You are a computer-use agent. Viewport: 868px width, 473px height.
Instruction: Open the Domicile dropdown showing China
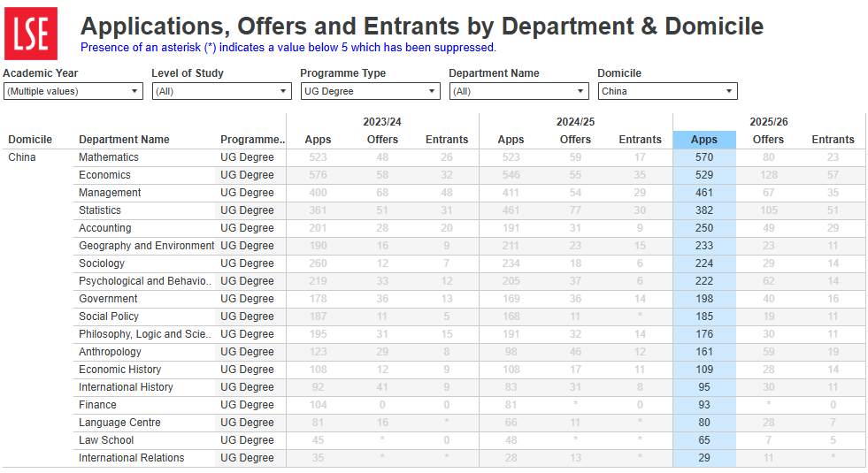[667, 91]
